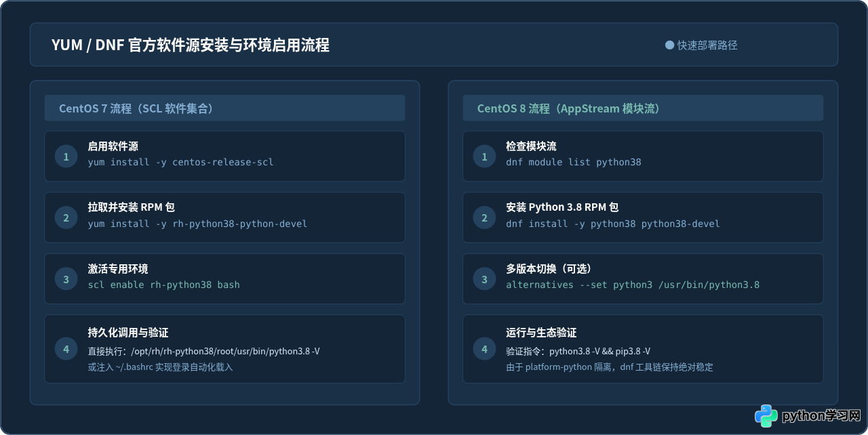Click the heading "运行与生态验证"
The image size is (868, 435).
click(x=541, y=333)
